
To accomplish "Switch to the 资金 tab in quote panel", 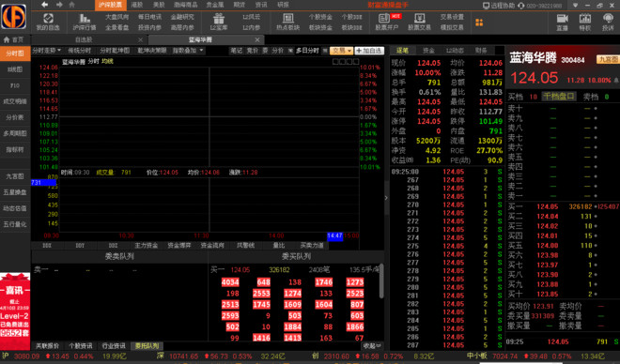I will 428,51.
